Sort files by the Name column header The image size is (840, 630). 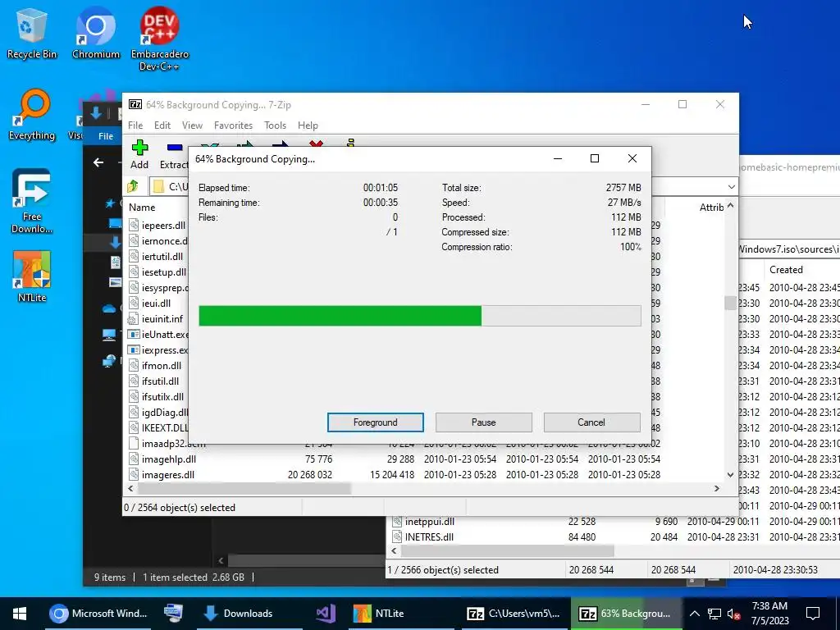(142, 208)
